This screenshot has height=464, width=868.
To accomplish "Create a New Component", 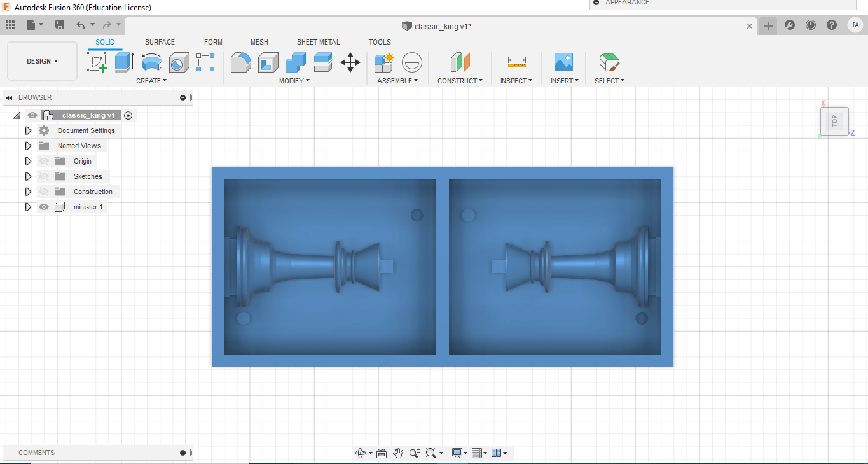I will click(x=384, y=62).
